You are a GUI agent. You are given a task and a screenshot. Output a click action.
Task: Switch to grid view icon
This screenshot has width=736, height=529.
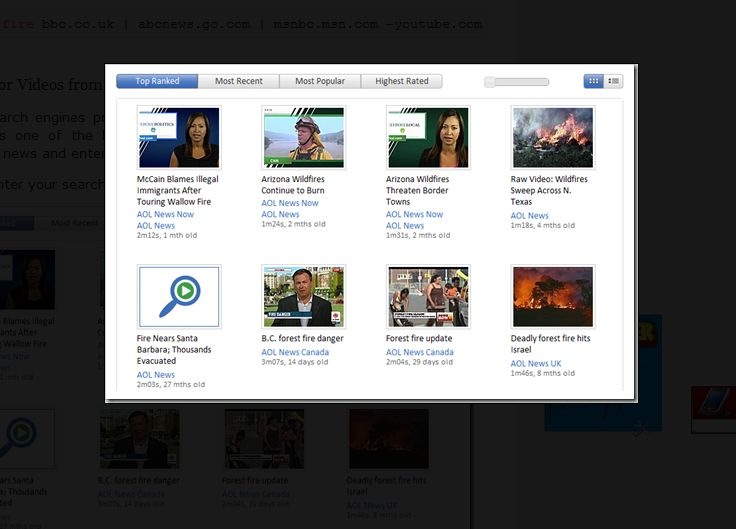593,81
